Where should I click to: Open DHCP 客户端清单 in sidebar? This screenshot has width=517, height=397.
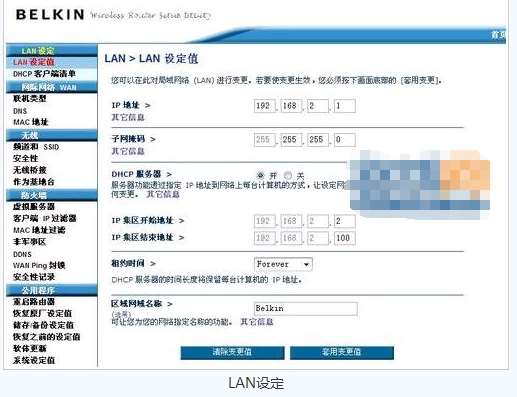click(44, 74)
